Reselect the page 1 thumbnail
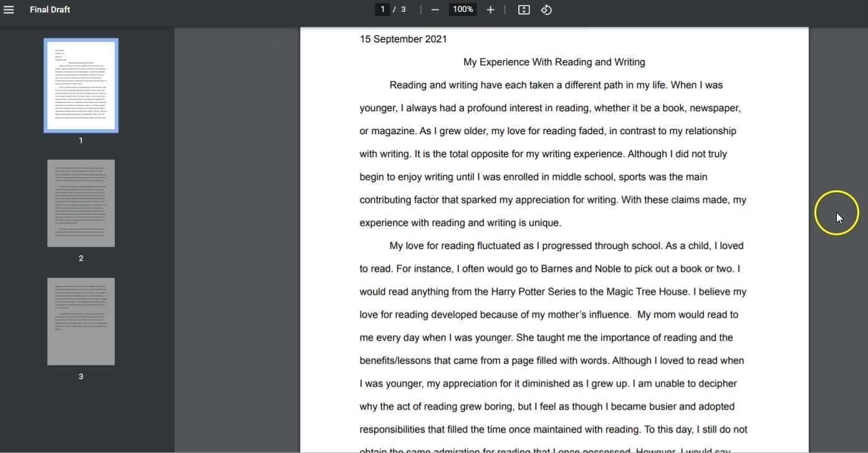This screenshot has width=868, height=453. coord(80,85)
